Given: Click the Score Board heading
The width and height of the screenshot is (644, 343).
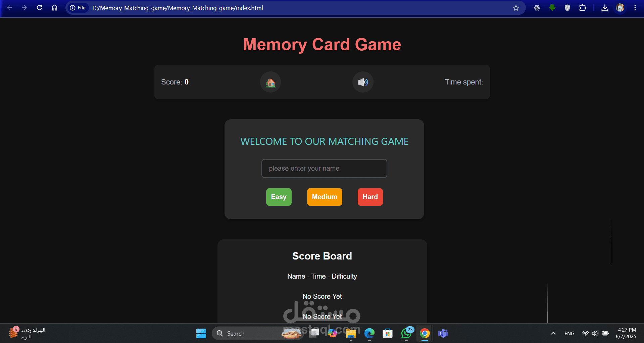Looking at the screenshot, I should point(322,256).
